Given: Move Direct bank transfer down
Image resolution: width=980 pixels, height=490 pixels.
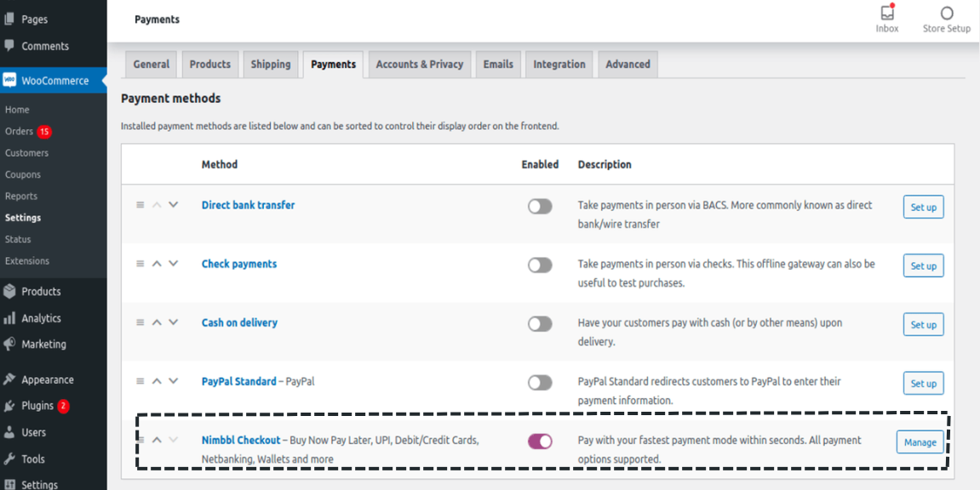Looking at the screenshot, I should pyautogui.click(x=174, y=205).
